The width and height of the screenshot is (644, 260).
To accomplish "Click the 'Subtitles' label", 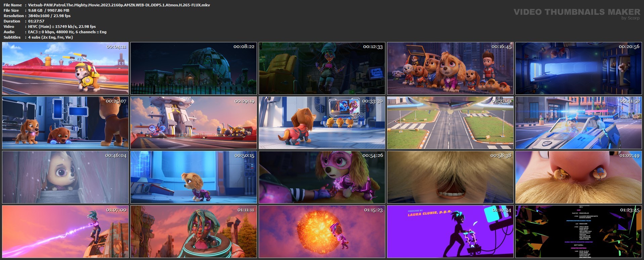I will pos(12,37).
